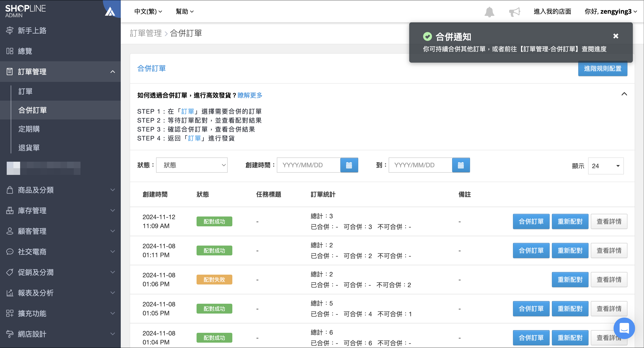Click 進入我的店面 link
The width and height of the screenshot is (644, 348).
pyautogui.click(x=552, y=11)
